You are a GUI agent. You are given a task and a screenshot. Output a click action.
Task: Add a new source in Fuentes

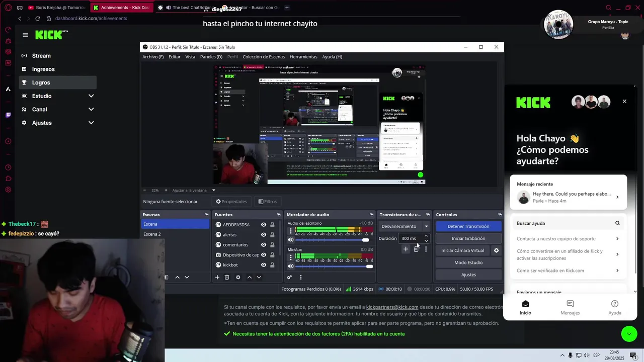pyautogui.click(x=217, y=277)
